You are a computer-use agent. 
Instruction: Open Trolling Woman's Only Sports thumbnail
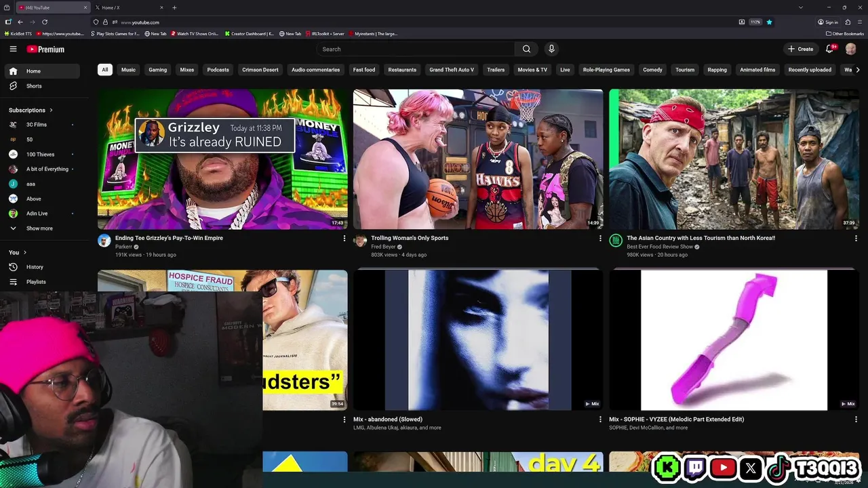click(x=478, y=159)
